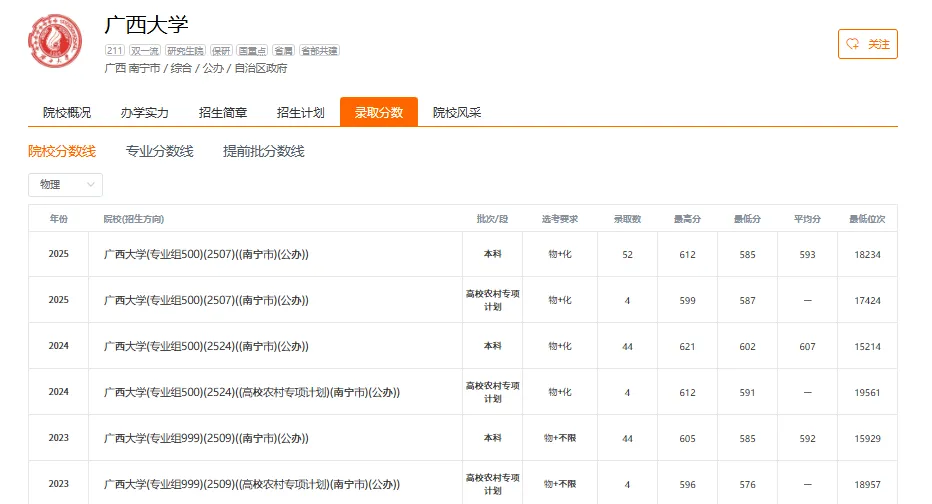
Task: Click the highest score 621
Action: point(687,346)
